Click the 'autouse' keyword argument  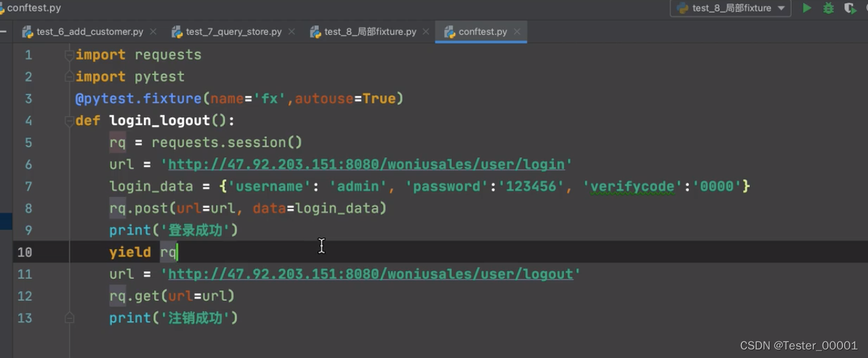click(x=324, y=99)
